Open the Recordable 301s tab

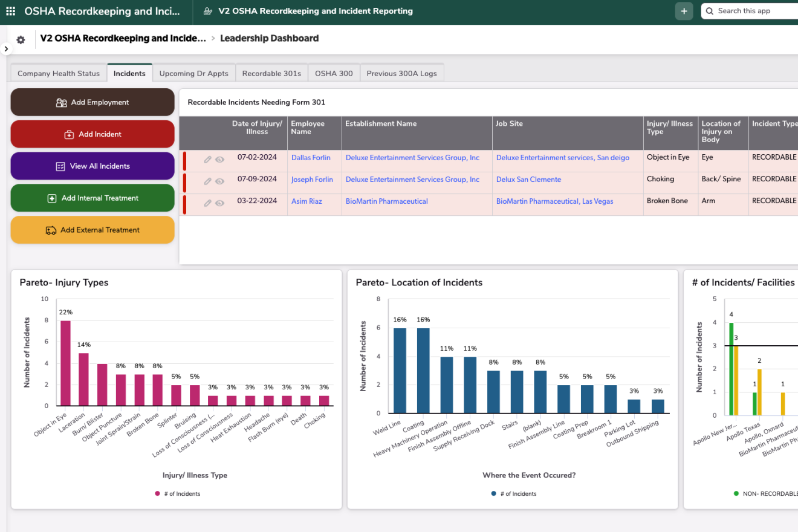click(x=271, y=73)
